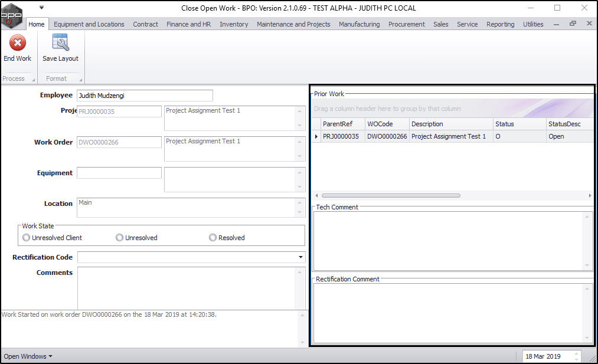Restore the child window in ribbon bar
Image resolution: width=598 pixels, height=364 pixels.
pyautogui.click(x=573, y=24)
